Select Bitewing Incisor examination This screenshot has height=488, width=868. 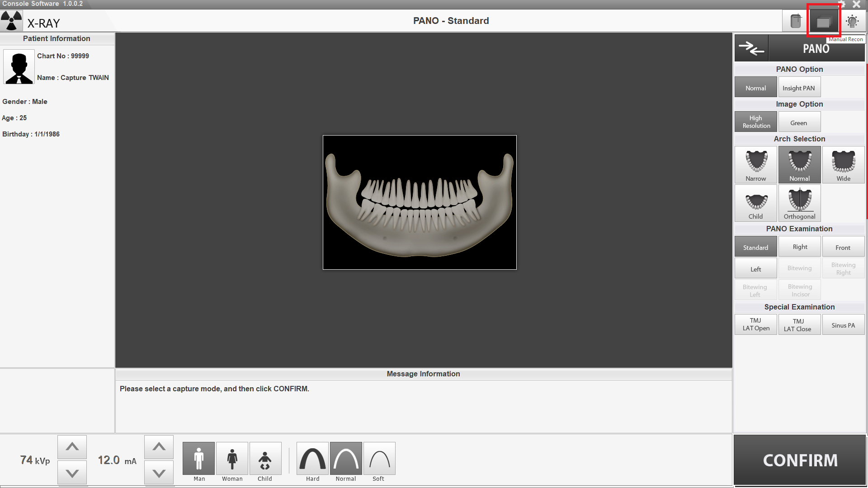800,290
